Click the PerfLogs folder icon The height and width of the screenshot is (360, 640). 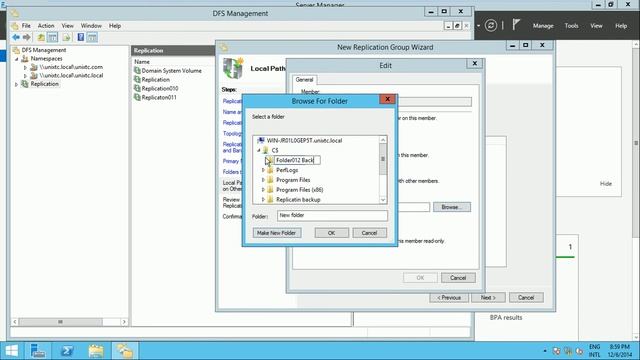270,170
